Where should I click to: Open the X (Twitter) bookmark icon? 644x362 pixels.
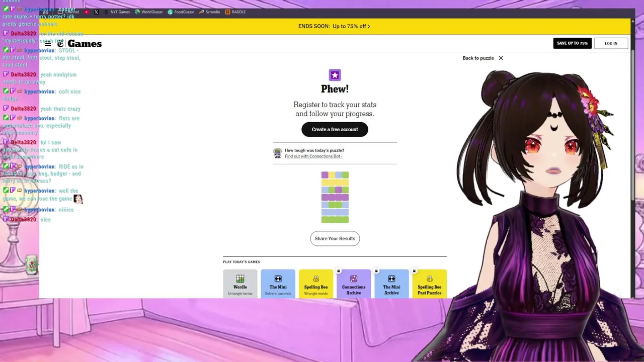(x=96, y=12)
